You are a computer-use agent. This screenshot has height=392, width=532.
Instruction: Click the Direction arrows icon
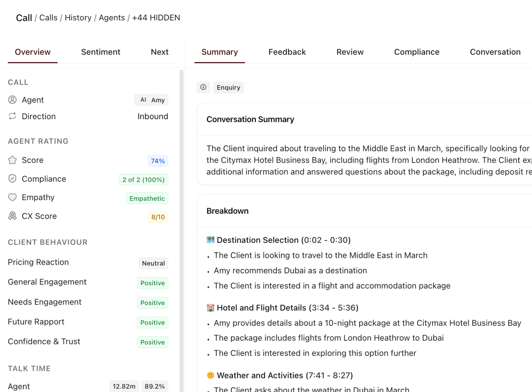(x=12, y=116)
